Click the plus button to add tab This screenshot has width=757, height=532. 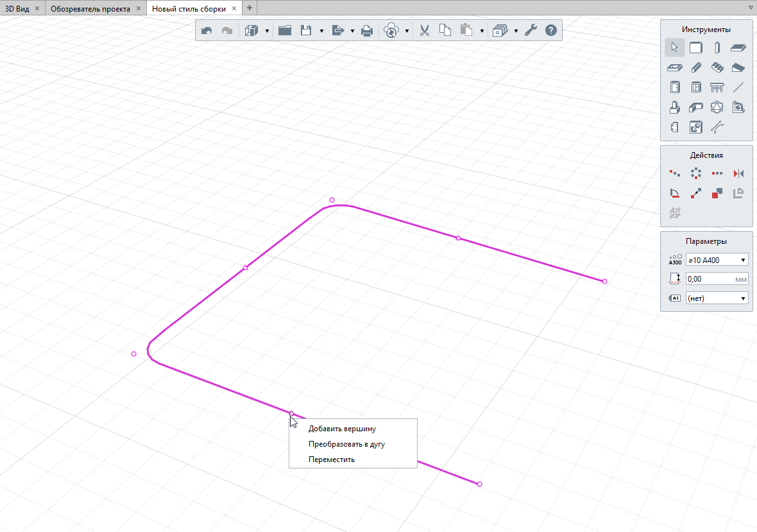click(250, 8)
